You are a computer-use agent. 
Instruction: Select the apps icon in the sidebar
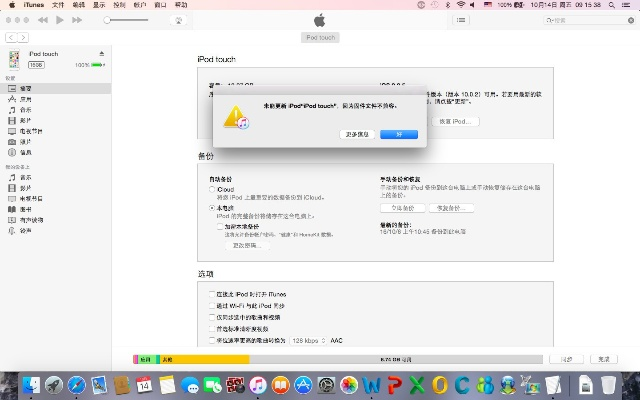[x=12, y=99]
